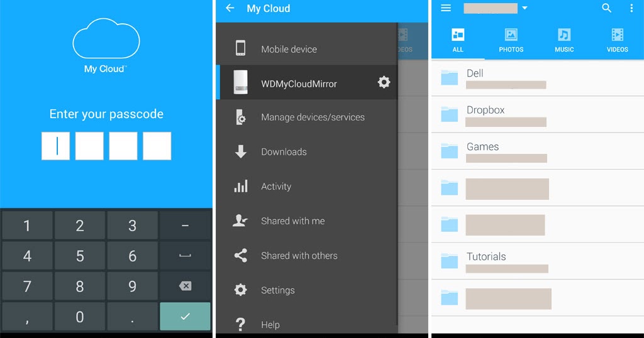This screenshot has width=644, height=338.
Task: Tap the space key on keypad
Action: coord(186,256)
